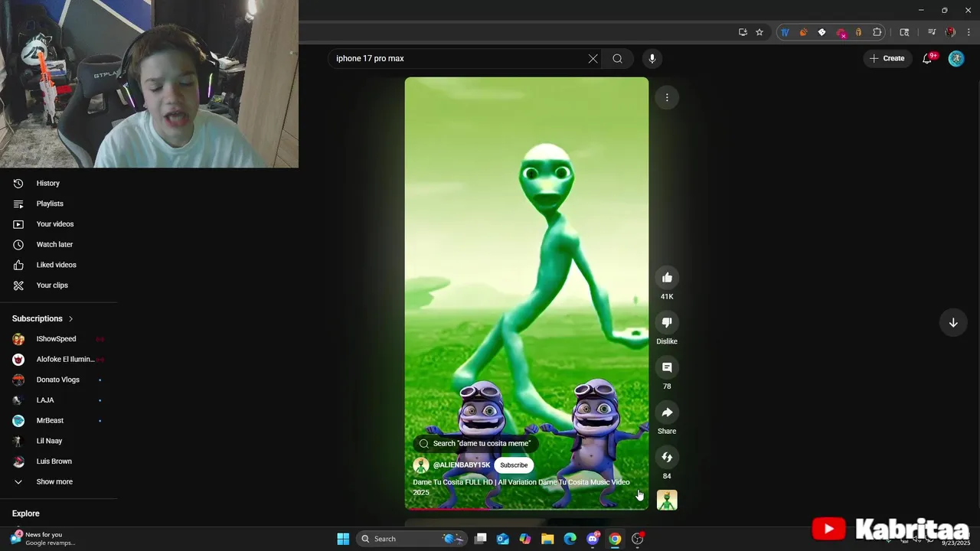This screenshot has height=551, width=980.
Task: Open the three-dot menu beside the Short
Action: pyautogui.click(x=667, y=97)
